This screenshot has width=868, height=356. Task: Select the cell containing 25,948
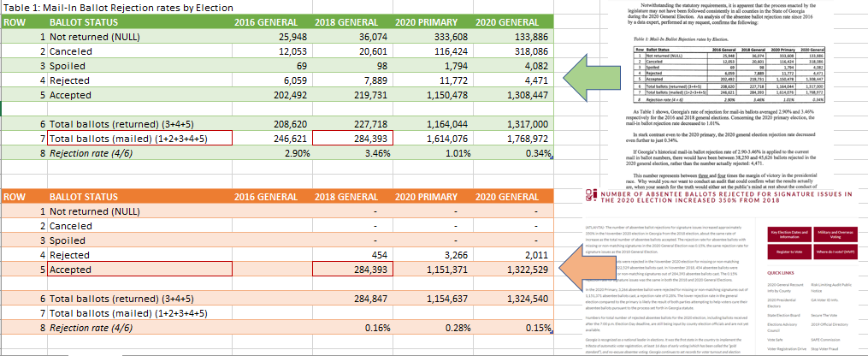tap(272, 37)
